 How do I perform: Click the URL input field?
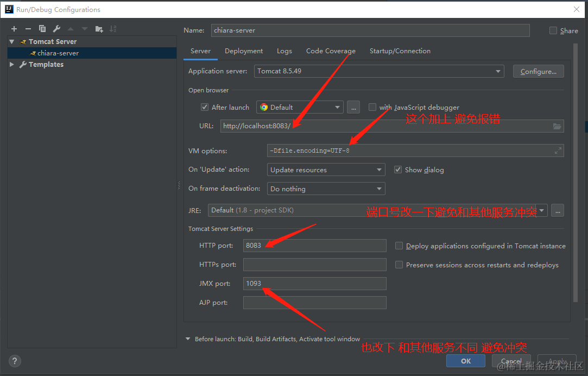coord(392,126)
